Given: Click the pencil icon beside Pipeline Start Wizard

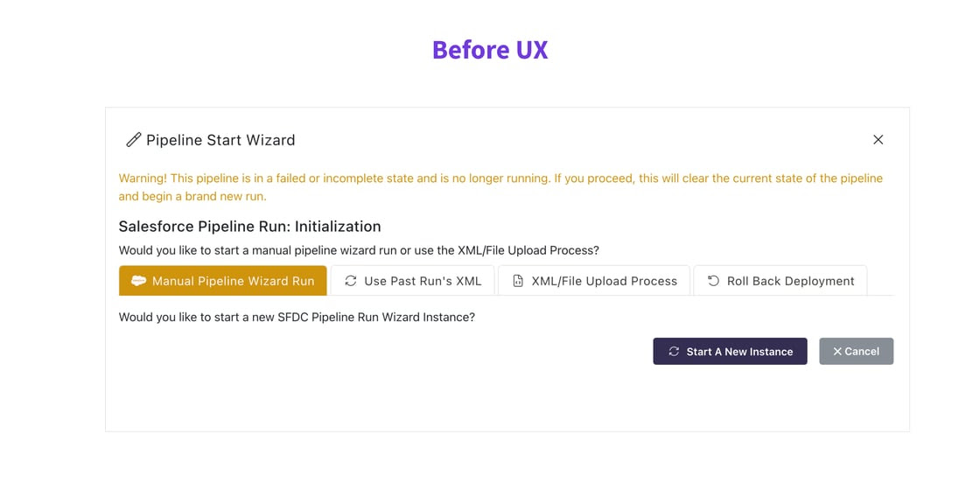Looking at the screenshot, I should [x=133, y=140].
